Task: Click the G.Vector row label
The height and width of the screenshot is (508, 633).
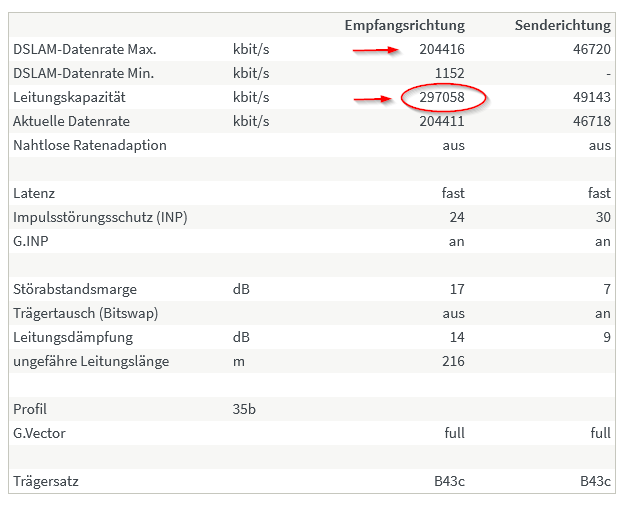Action: [40, 433]
